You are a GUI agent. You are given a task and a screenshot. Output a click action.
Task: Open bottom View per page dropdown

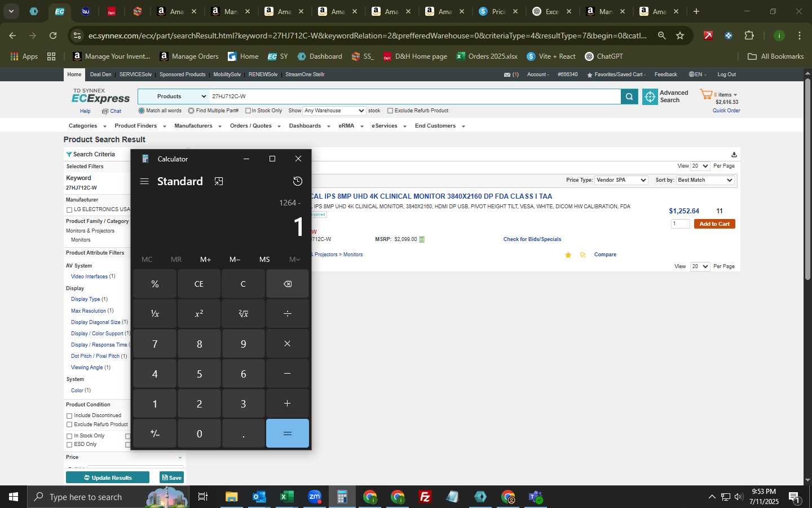(x=700, y=266)
